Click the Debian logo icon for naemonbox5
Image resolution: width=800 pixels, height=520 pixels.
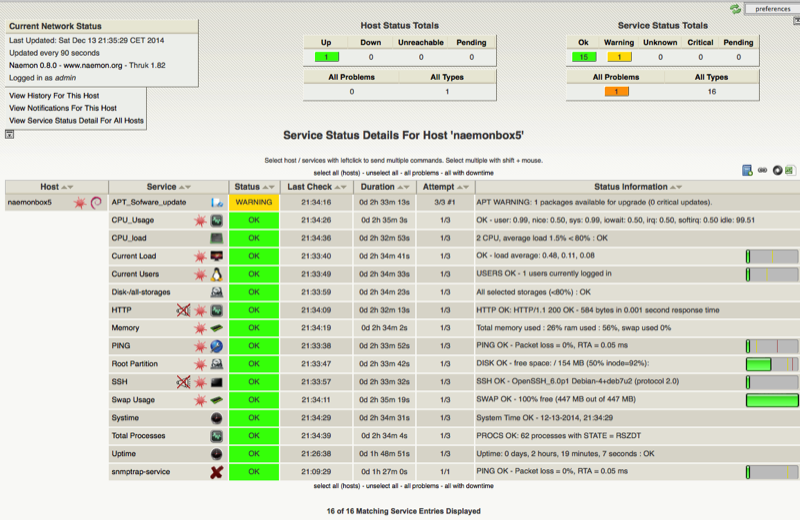(95, 202)
